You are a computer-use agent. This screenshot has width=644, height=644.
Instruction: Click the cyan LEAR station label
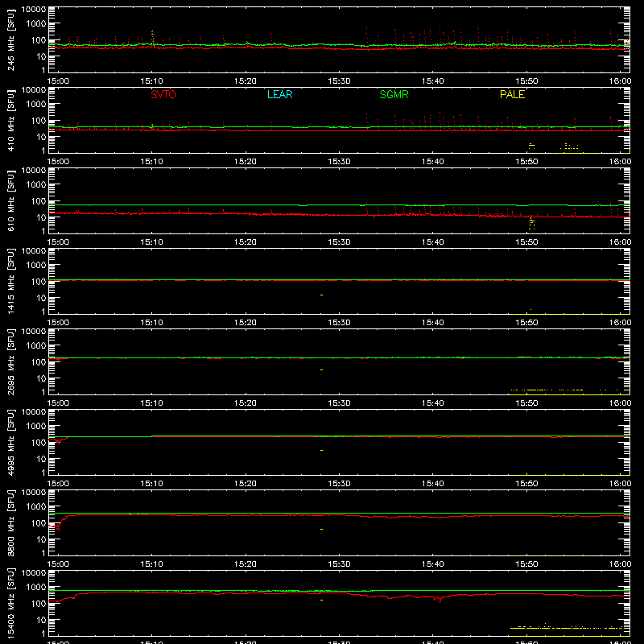(x=279, y=94)
